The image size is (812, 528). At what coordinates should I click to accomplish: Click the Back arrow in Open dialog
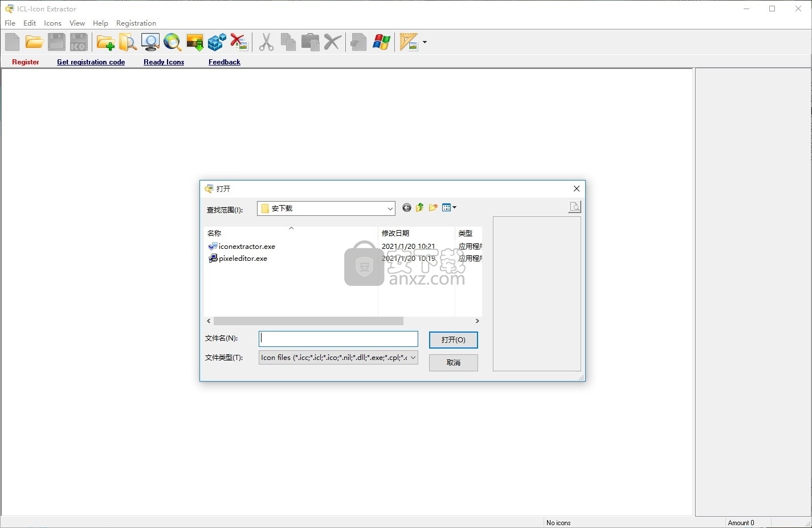(407, 207)
